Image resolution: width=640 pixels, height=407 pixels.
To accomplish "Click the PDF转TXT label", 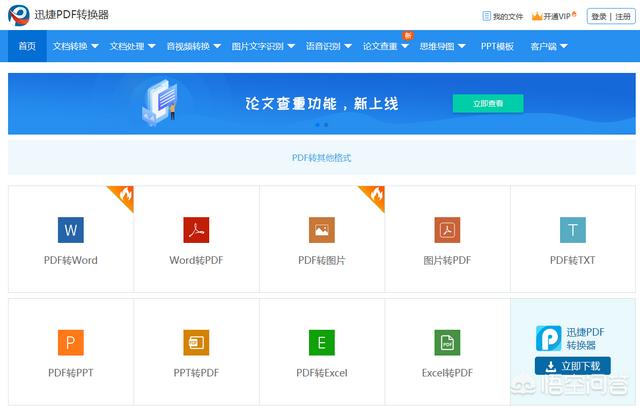I will [x=573, y=260].
